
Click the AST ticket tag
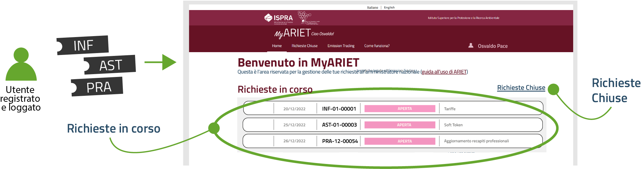tap(110, 65)
